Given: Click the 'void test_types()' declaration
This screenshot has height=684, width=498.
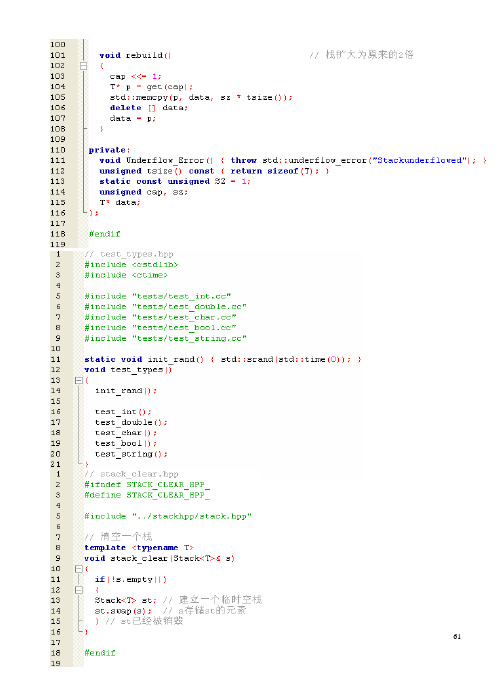Looking at the screenshot, I should [x=128, y=370].
